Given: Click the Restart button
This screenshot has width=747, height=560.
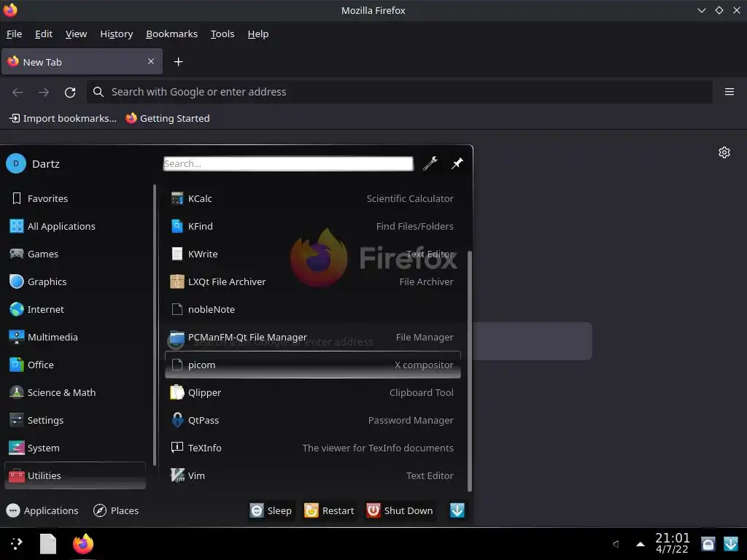Looking at the screenshot, I should [330, 510].
